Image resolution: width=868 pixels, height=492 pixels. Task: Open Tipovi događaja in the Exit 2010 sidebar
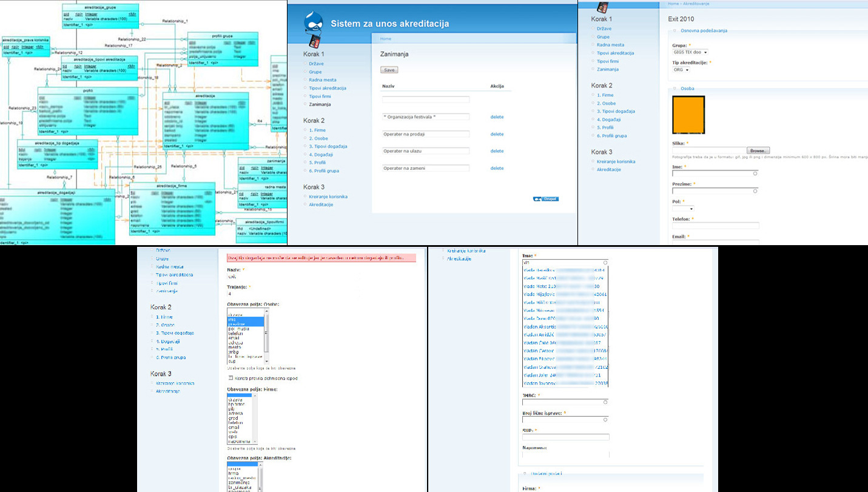[x=616, y=112]
